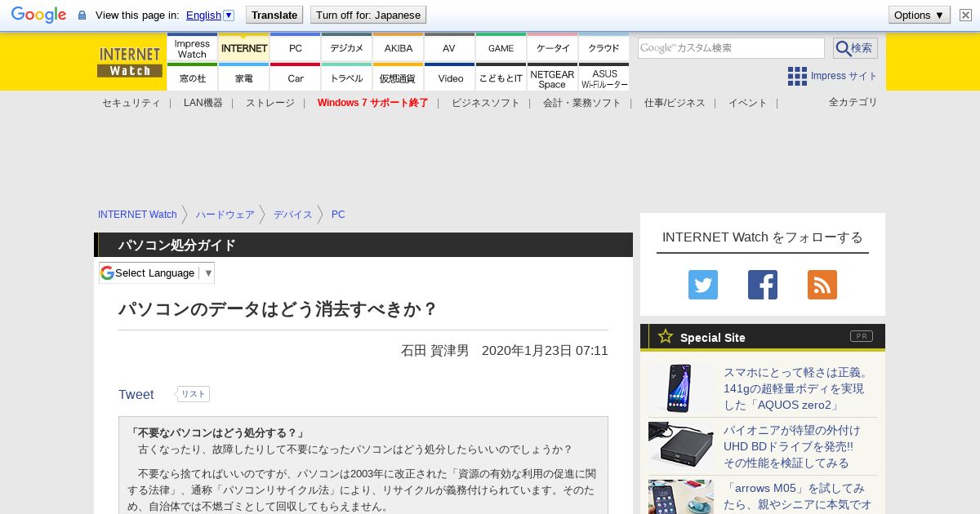Open the NETGEAR Space tab
The height and width of the screenshot is (514, 980).
point(553,78)
